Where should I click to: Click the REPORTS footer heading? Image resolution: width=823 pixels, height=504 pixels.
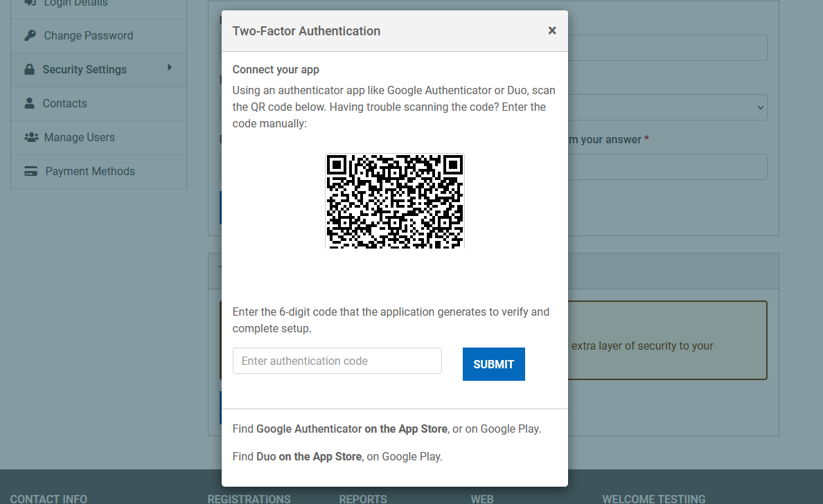coord(363,498)
